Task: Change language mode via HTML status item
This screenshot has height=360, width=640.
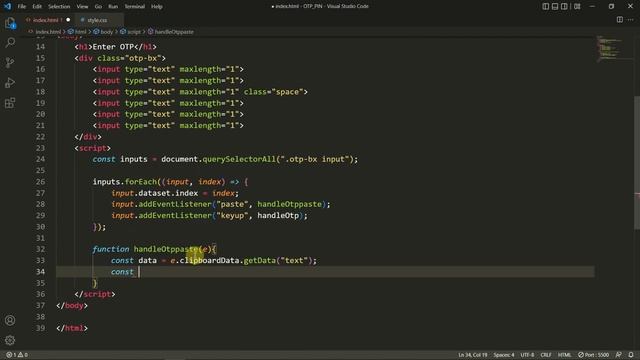Action: [564, 355]
